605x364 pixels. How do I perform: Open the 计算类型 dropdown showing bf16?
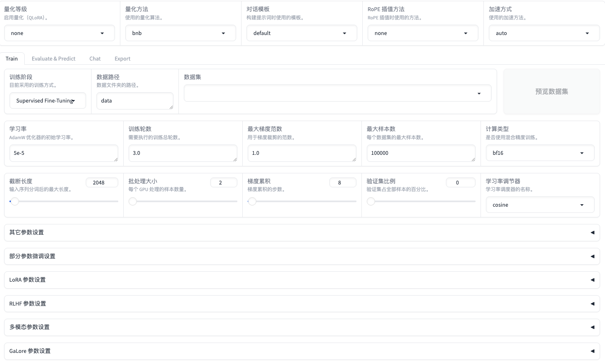(x=540, y=153)
